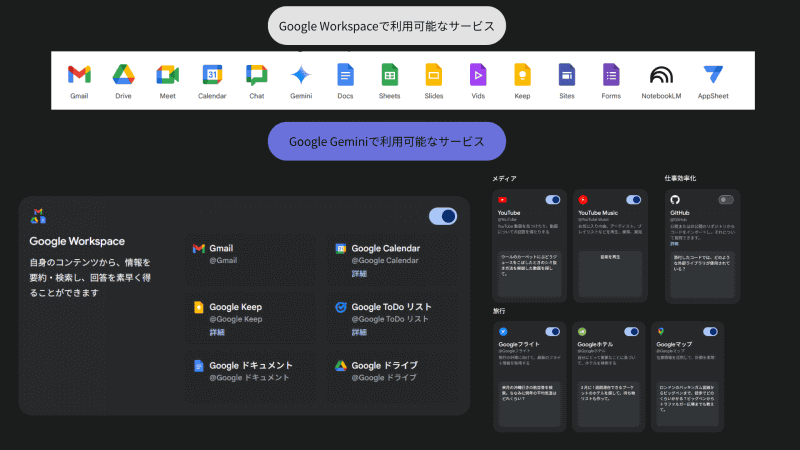Click the Googleフライト card title
The height and width of the screenshot is (450, 800).
click(518, 344)
